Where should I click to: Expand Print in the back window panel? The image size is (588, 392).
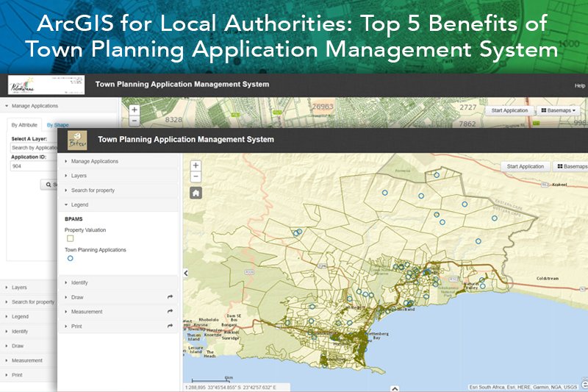[x=29, y=375]
